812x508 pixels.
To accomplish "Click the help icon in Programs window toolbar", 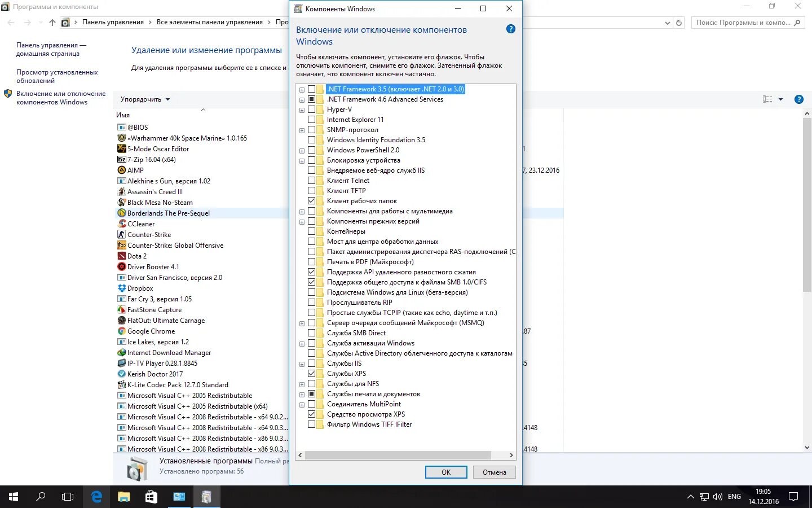I will tap(798, 99).
